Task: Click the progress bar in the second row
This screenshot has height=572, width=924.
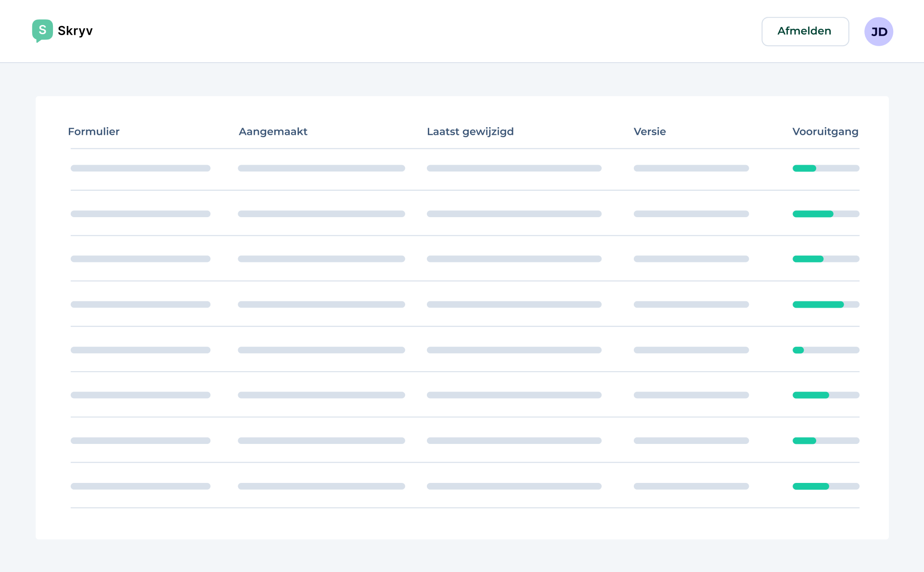Action: click(x=825, y=214)
